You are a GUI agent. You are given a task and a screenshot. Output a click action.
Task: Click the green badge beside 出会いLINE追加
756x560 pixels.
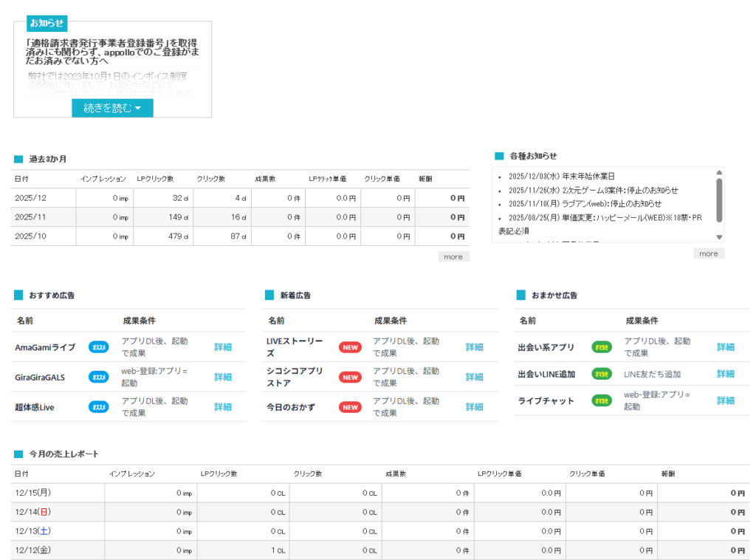(x=602, y=374)
